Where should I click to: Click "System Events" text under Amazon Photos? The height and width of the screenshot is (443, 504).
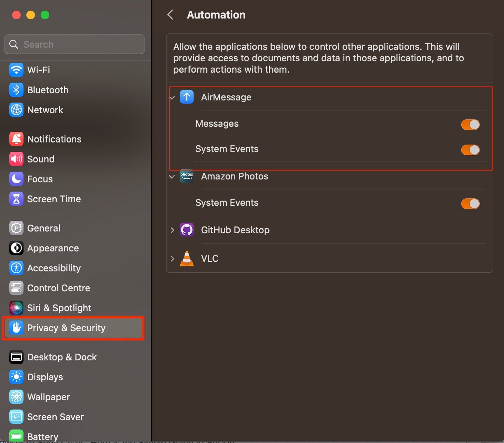(x=227, y=203)
